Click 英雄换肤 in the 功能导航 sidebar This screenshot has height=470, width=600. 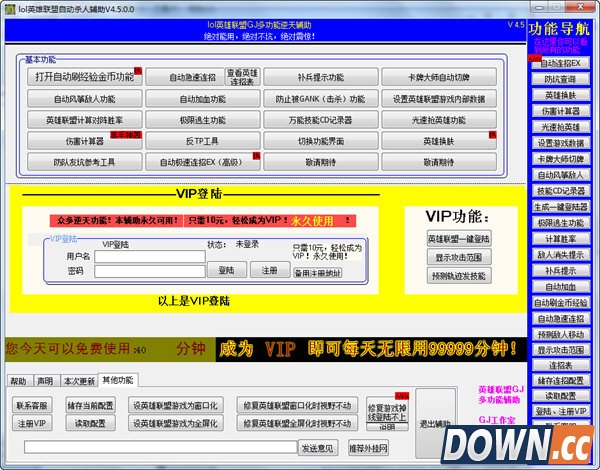click(x=561, y=95)
